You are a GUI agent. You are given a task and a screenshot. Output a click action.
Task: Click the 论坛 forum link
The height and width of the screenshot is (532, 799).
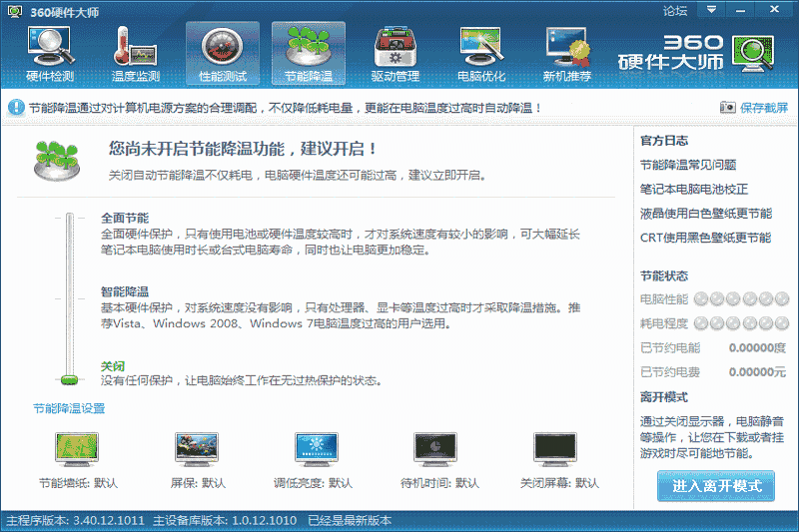pos(675,10)
